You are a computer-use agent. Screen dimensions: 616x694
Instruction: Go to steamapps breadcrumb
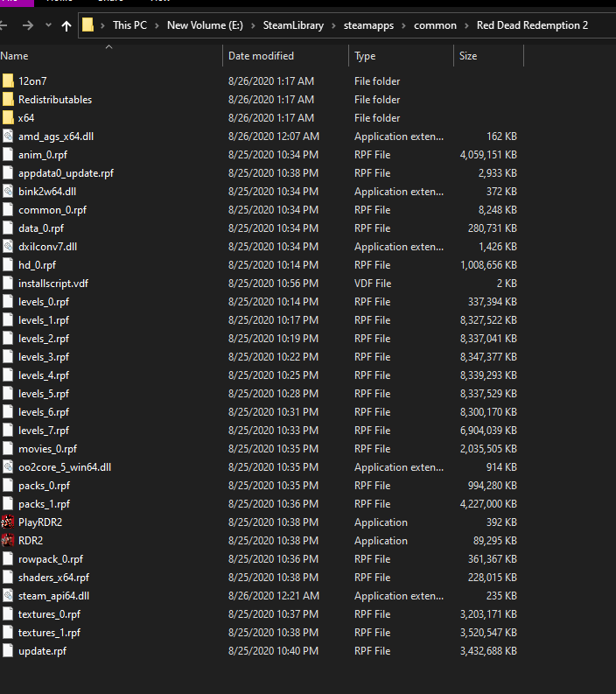(368, 25)
